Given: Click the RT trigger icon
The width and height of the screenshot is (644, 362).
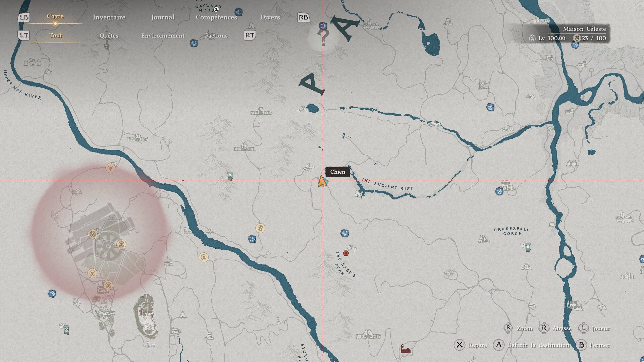Looking at the screenshot, I should tap(250, 35).
